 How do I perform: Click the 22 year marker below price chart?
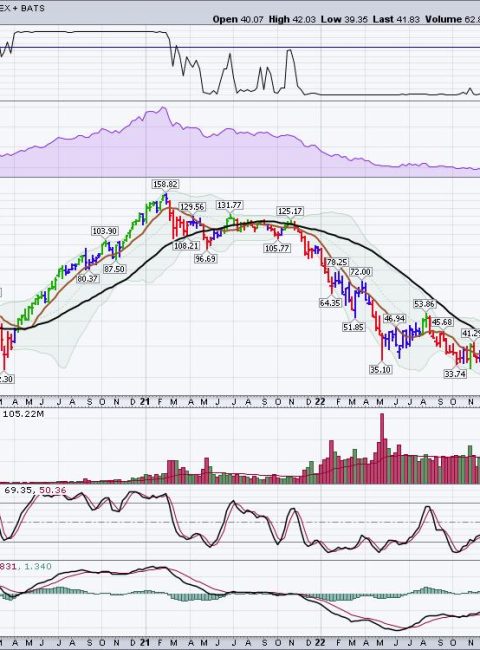320,402
